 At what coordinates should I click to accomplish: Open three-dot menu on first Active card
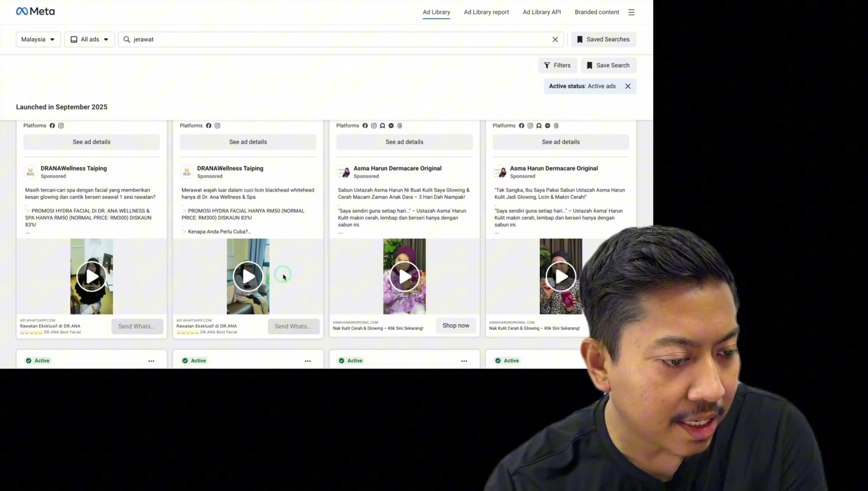[151, 361]
